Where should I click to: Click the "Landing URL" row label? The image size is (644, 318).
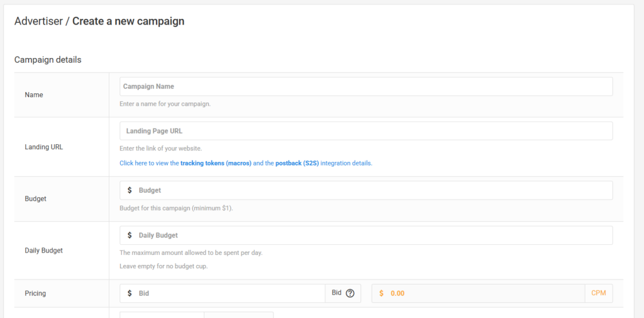coord(44,147)
